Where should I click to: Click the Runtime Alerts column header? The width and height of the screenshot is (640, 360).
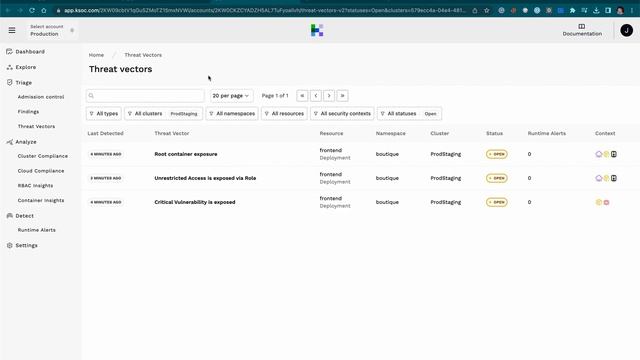click(547, 133)
